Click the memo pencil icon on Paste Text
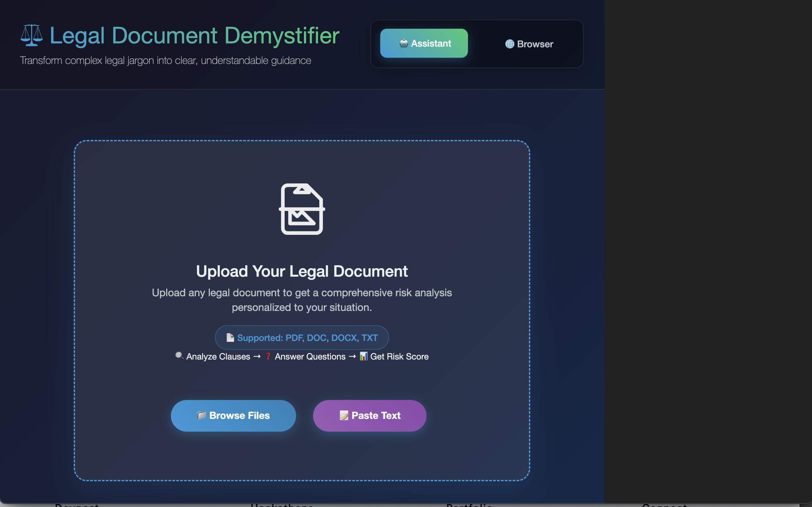This screenshot has width=812, height=507. (344, 415)
